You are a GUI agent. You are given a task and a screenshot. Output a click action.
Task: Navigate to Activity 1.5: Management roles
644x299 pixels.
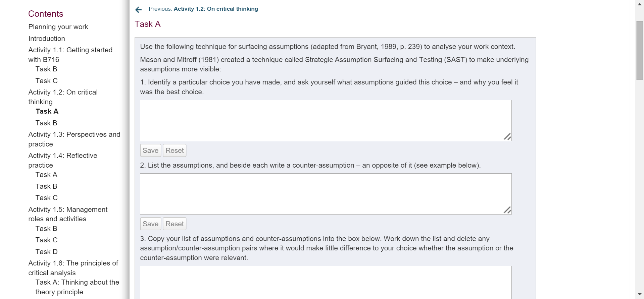point(68,214)
